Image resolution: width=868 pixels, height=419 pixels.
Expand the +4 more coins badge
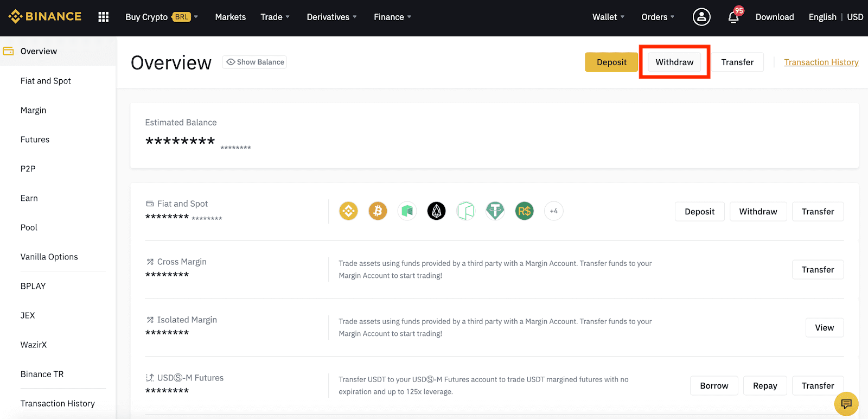point(553,211)
